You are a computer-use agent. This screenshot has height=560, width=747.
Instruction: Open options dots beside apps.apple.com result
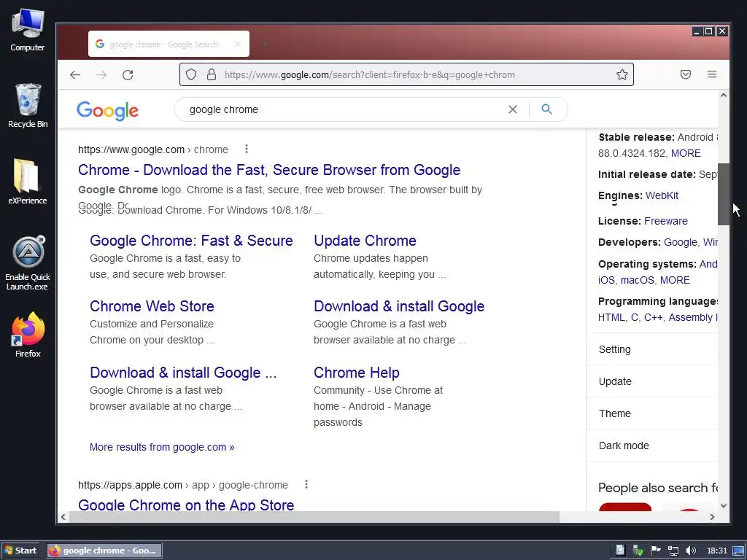(x=306, y=484)
